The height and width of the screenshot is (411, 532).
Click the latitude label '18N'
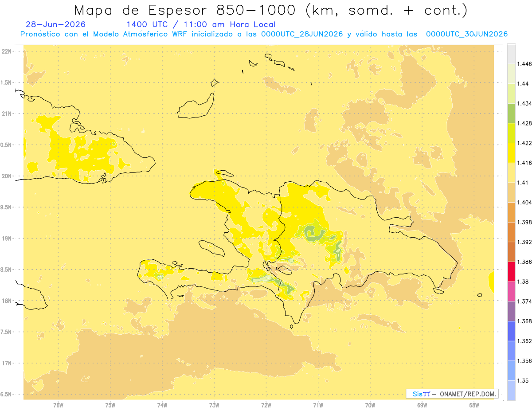pos(6,301)
